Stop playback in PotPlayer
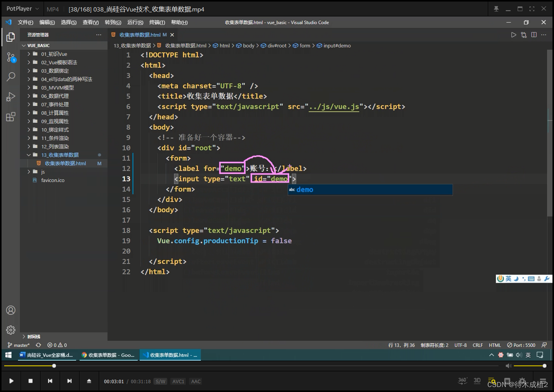 pos(31,381)
